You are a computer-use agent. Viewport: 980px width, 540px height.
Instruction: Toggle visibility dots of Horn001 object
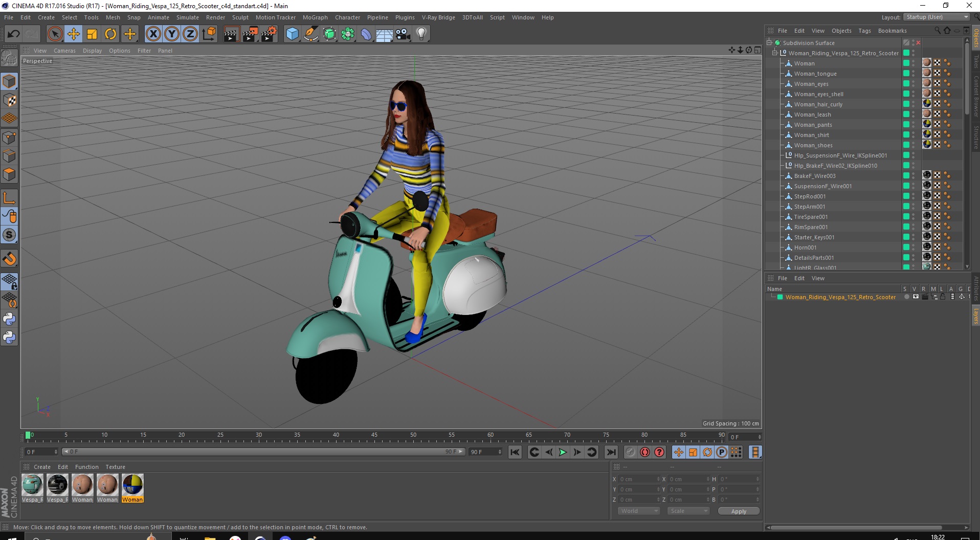[914, 247]
